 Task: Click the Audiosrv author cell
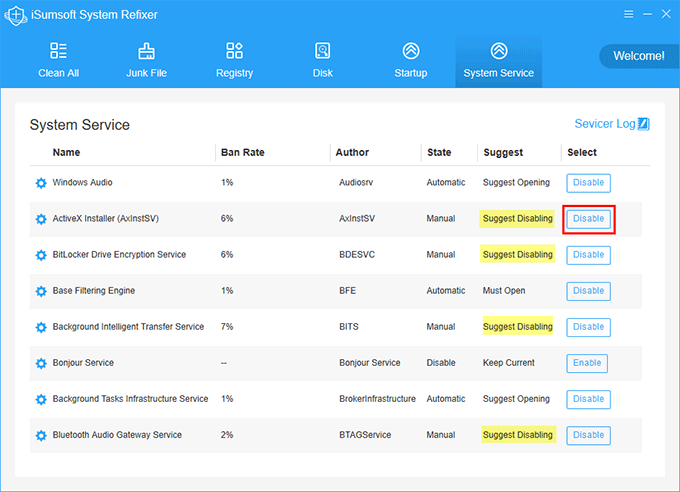tap(356, 183)
